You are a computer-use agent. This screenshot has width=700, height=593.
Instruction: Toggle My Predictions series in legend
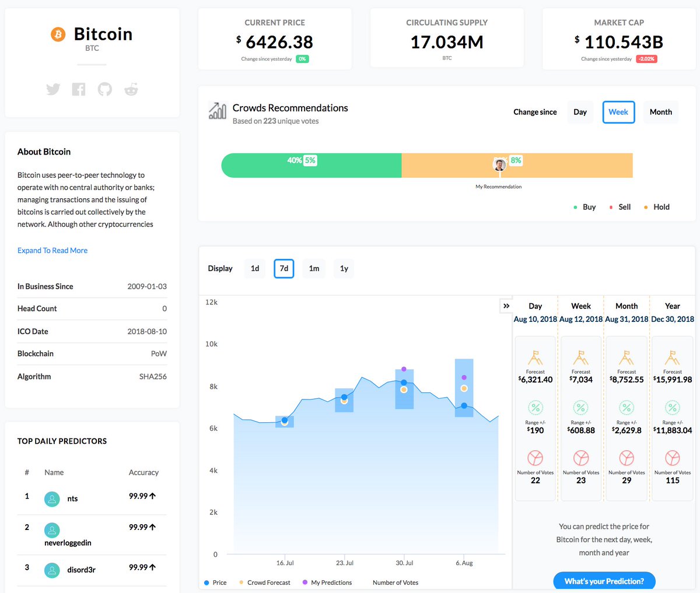[327, 583]
